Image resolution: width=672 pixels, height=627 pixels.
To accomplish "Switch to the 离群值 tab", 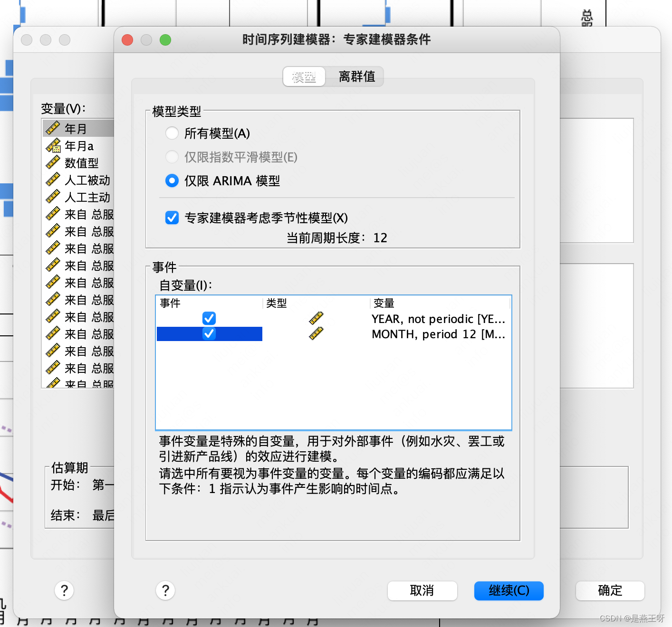I will pos(357,76).
